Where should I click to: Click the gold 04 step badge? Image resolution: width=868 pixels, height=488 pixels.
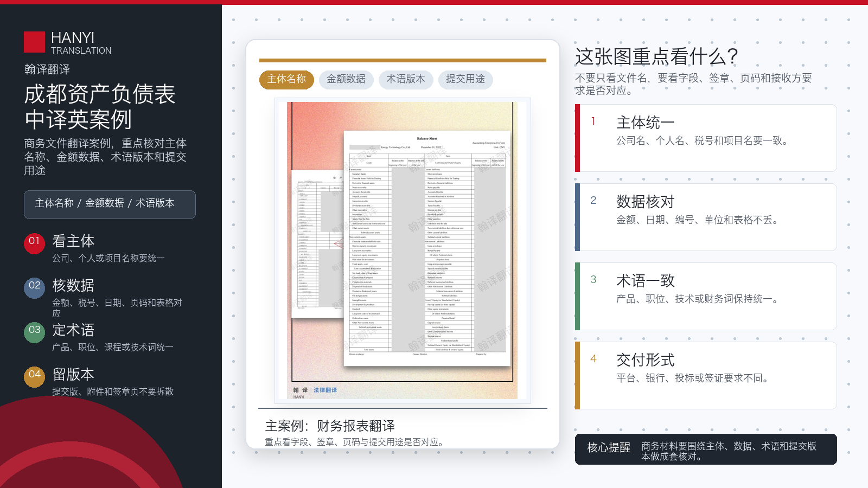pyautogui.click(x=34, y=377)
